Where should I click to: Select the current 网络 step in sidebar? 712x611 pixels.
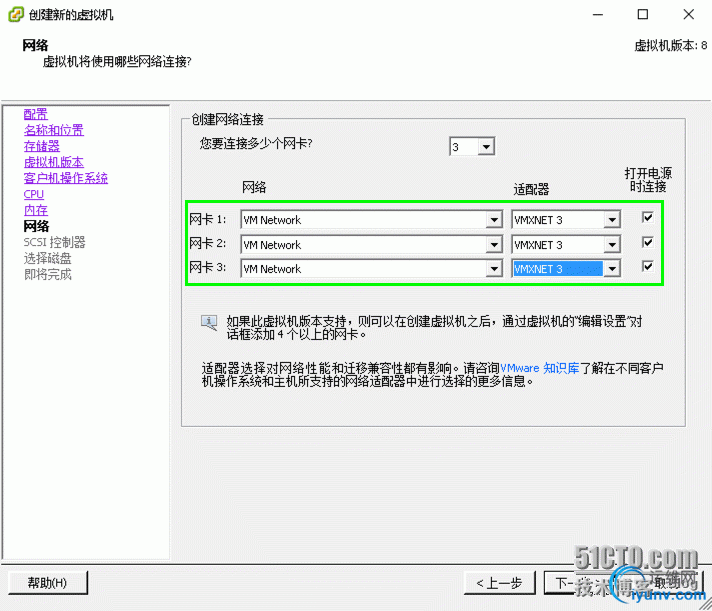click(36, 226)
